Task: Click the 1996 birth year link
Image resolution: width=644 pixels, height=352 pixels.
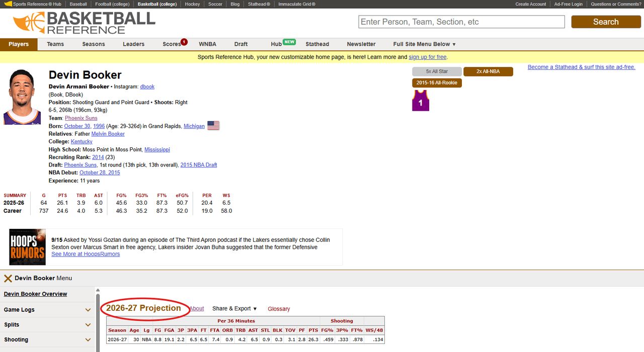Action: point(99,126)
